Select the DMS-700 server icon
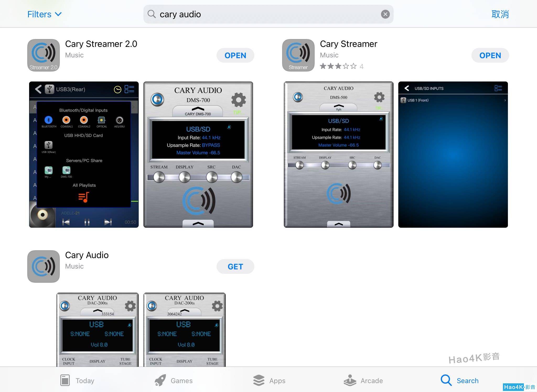Image resolution: width=537 pixels, height=392 pixels. 66,170
